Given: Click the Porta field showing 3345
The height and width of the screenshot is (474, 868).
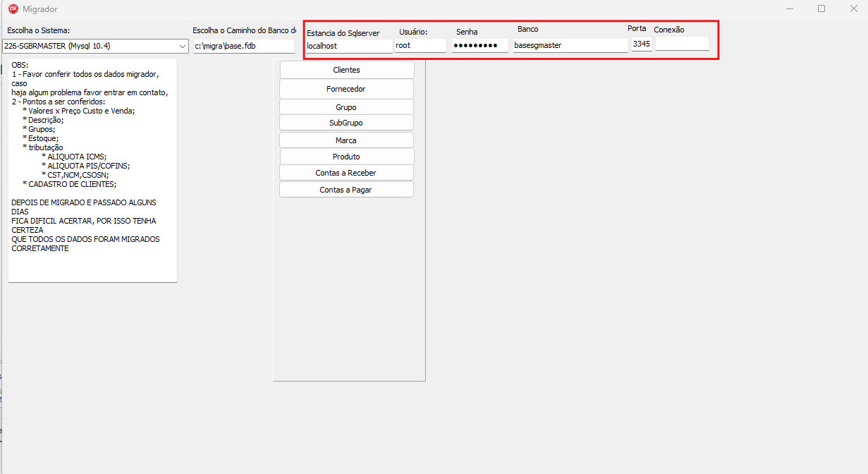Looking at the screenshot, I should pyautogui.click(x=642, y=44).
